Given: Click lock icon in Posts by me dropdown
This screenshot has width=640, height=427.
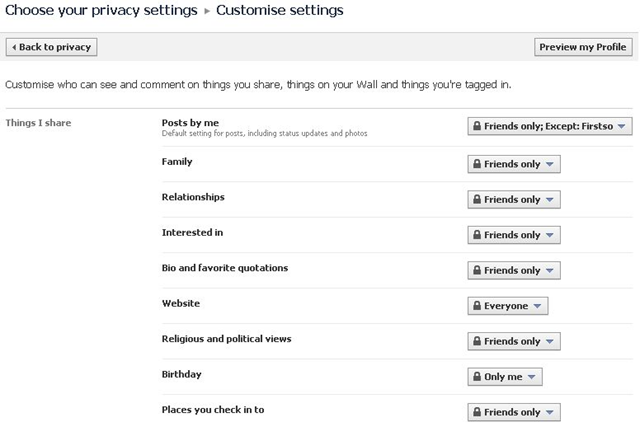Looking at the screenshot, I should coord(477,126).
